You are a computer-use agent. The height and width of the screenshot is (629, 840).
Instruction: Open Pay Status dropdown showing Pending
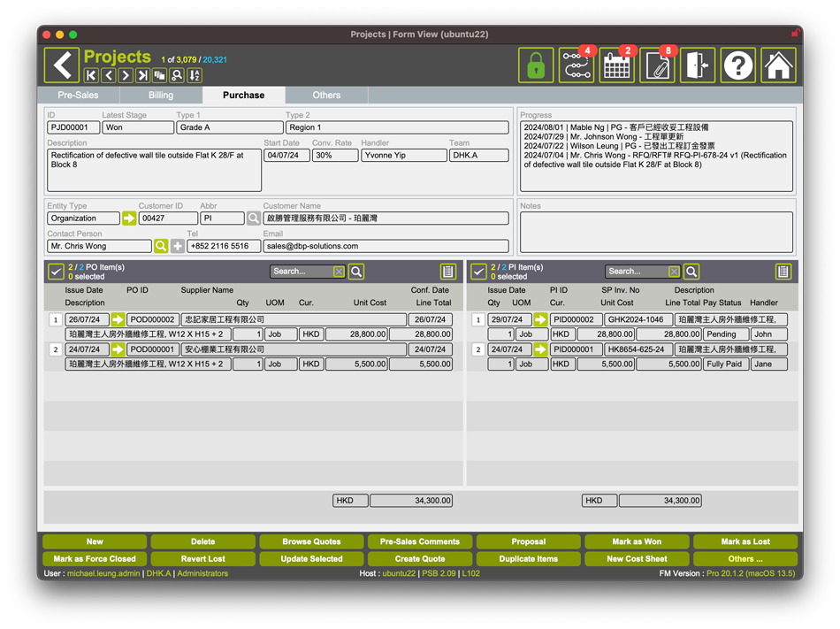click(725, 334)
